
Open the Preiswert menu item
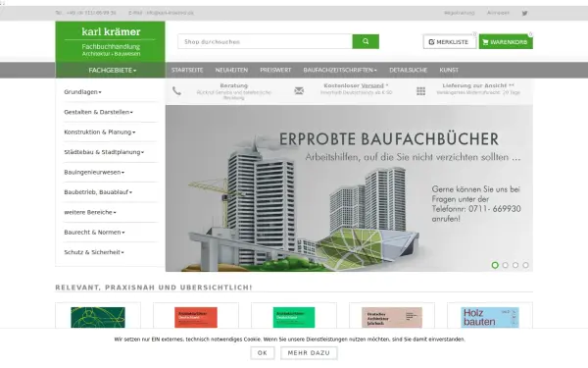click(275, 71)
